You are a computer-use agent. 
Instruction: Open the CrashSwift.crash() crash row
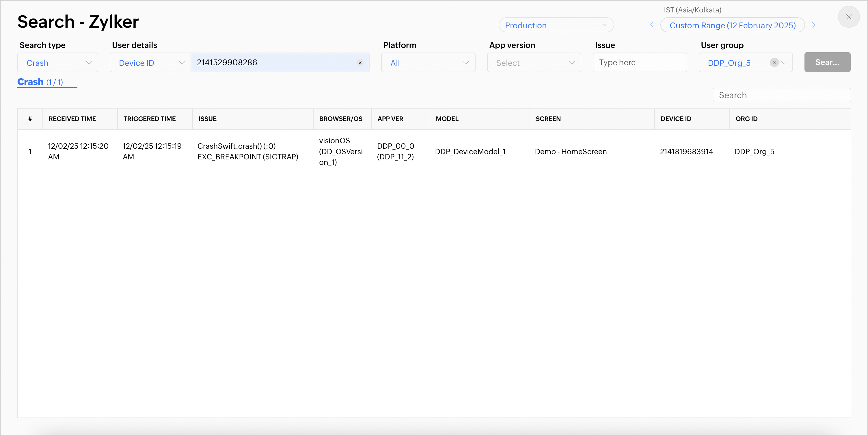click(248, 152)
